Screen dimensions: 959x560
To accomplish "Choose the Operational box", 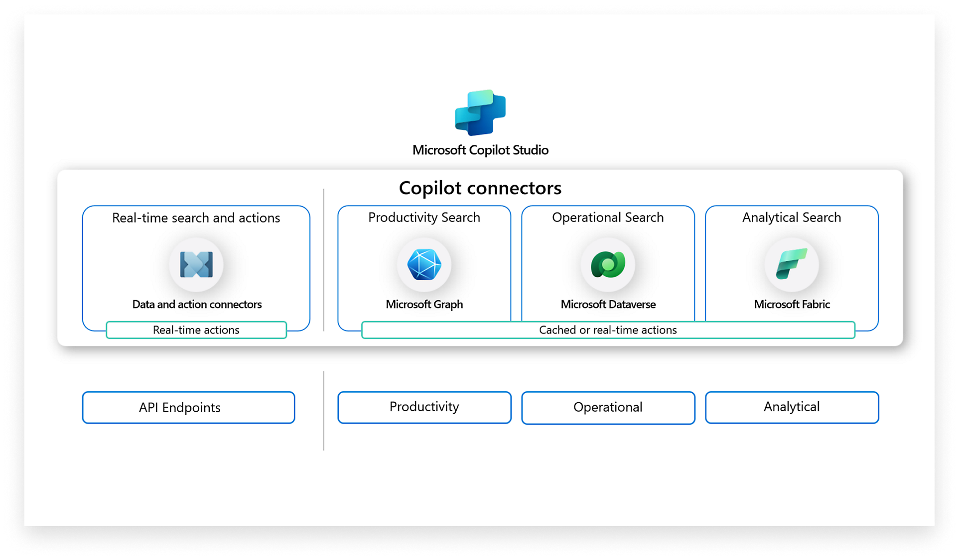I will tap(608, 407).
